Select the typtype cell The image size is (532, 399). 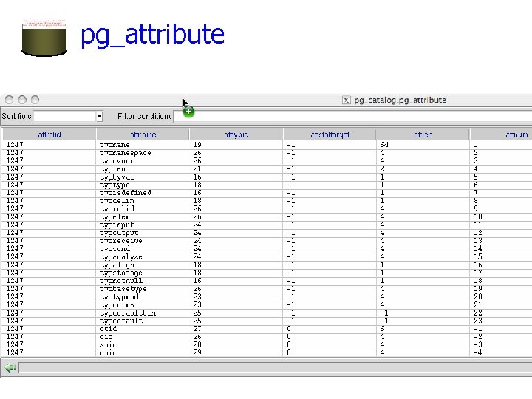click(143, 185)
